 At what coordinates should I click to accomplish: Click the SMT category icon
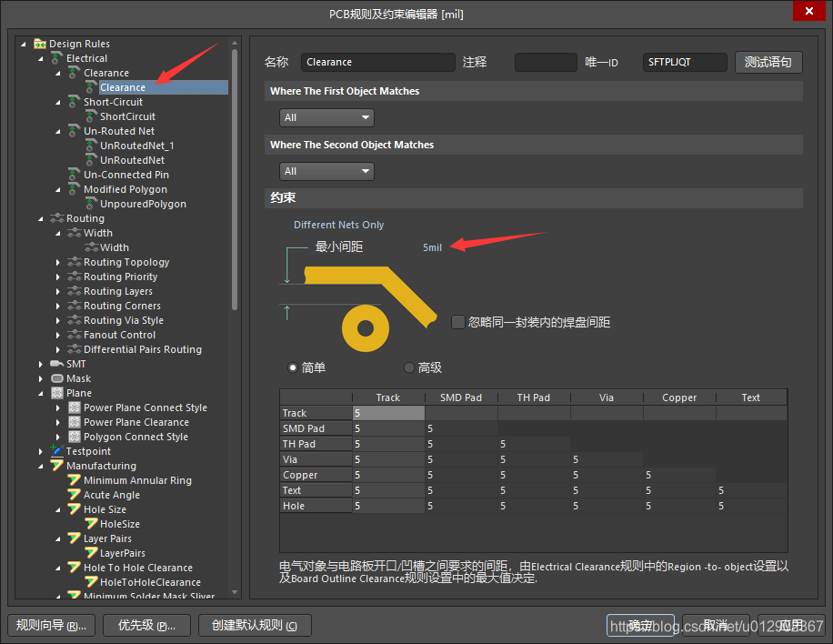[57, 364]
